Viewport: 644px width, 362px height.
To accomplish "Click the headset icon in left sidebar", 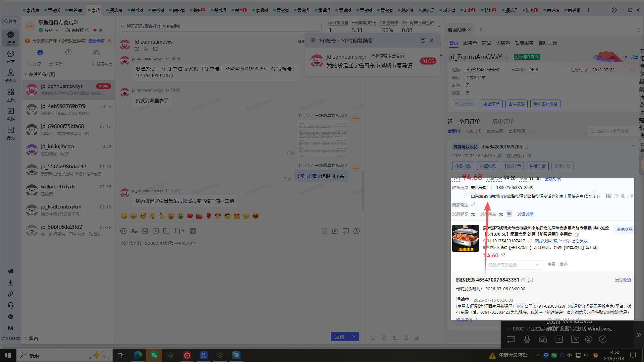I will click(11, 305).
